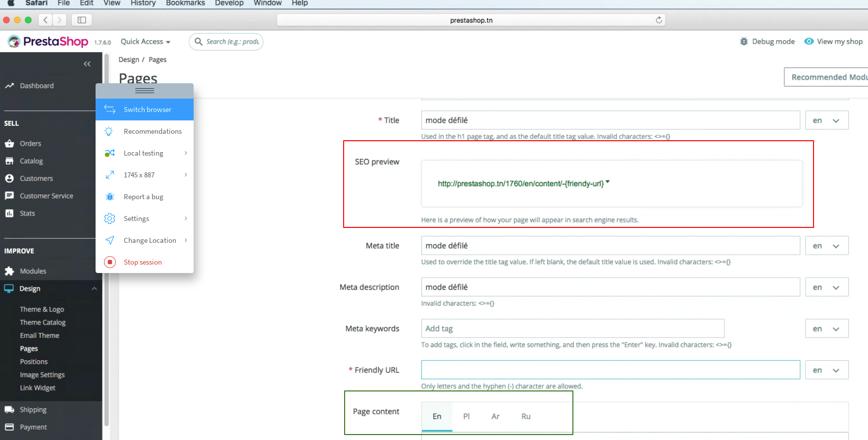Open Meta description language dropdown
868x440 pixels.
pos(827,287)
